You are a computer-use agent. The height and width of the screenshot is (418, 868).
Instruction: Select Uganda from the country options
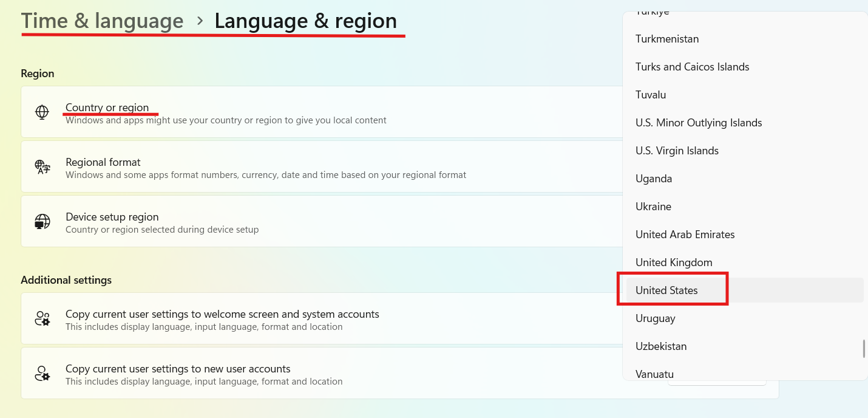click(x=654, y=178)
